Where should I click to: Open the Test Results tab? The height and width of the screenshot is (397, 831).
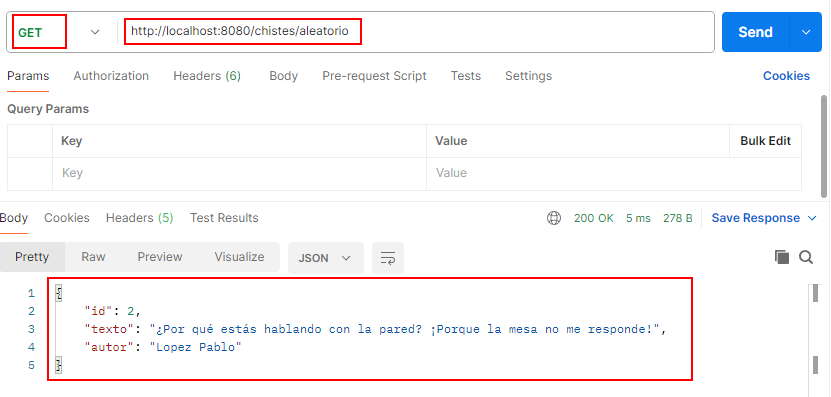(224, 218)
